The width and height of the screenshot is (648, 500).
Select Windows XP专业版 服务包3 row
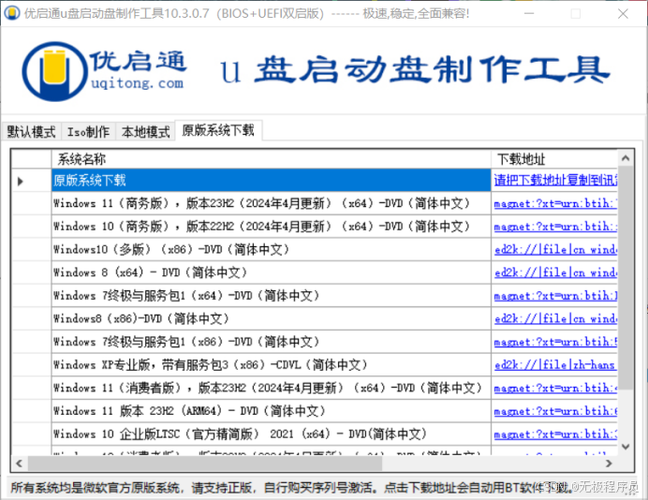pos(271,365)
